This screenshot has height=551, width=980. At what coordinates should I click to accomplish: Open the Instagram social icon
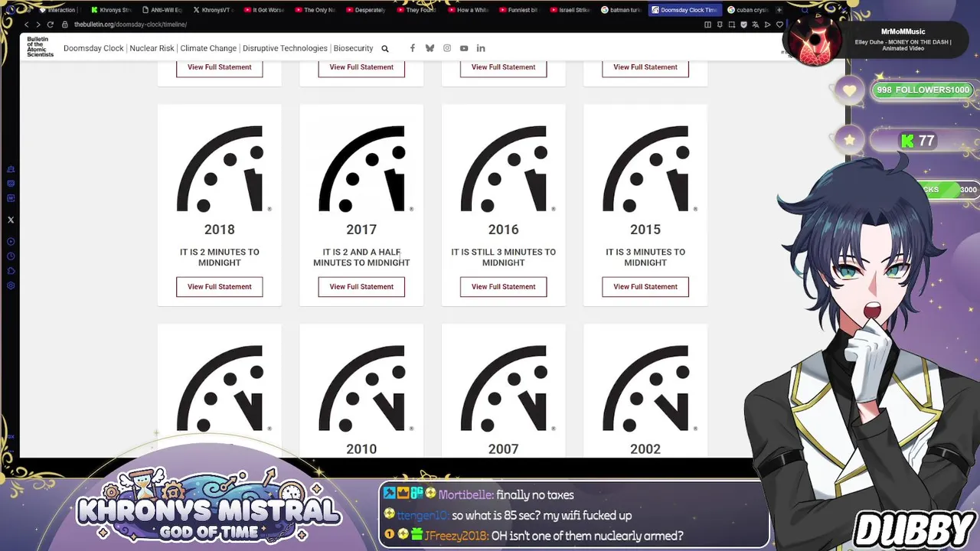[x=447, y=48]
